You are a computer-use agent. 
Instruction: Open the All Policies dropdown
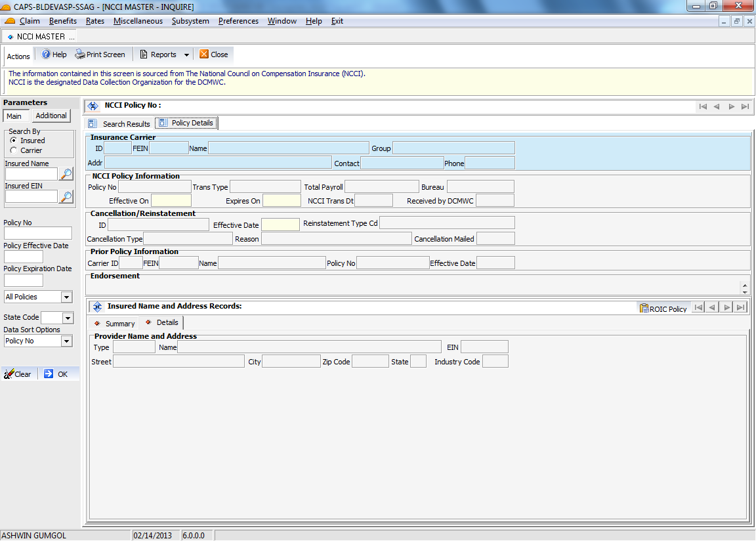tap(66, 297)
